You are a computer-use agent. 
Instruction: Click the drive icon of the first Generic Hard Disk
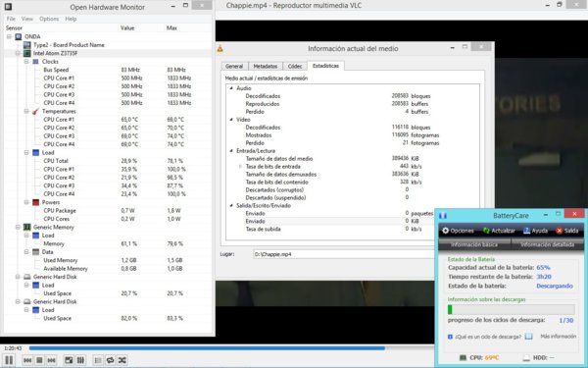point(27,277)
